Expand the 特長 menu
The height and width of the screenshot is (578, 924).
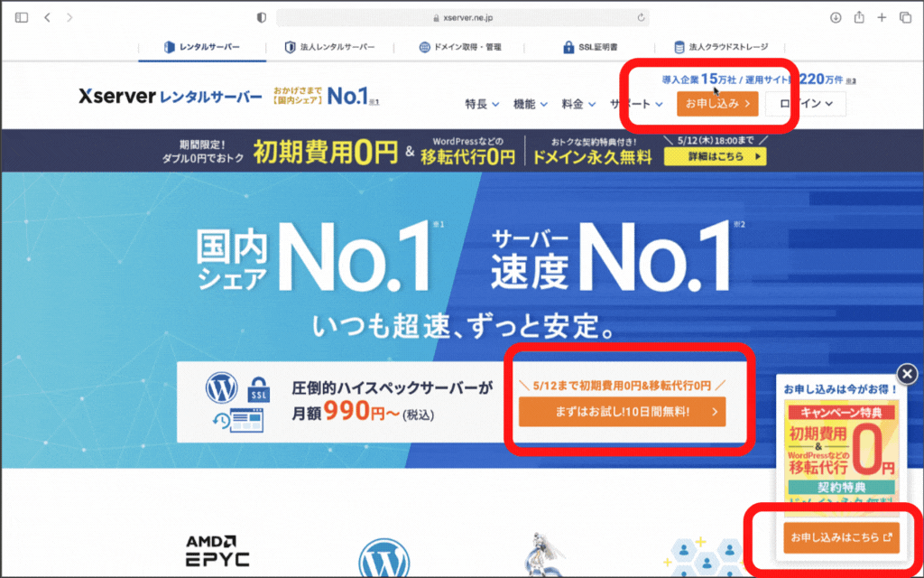click(482, 105)
